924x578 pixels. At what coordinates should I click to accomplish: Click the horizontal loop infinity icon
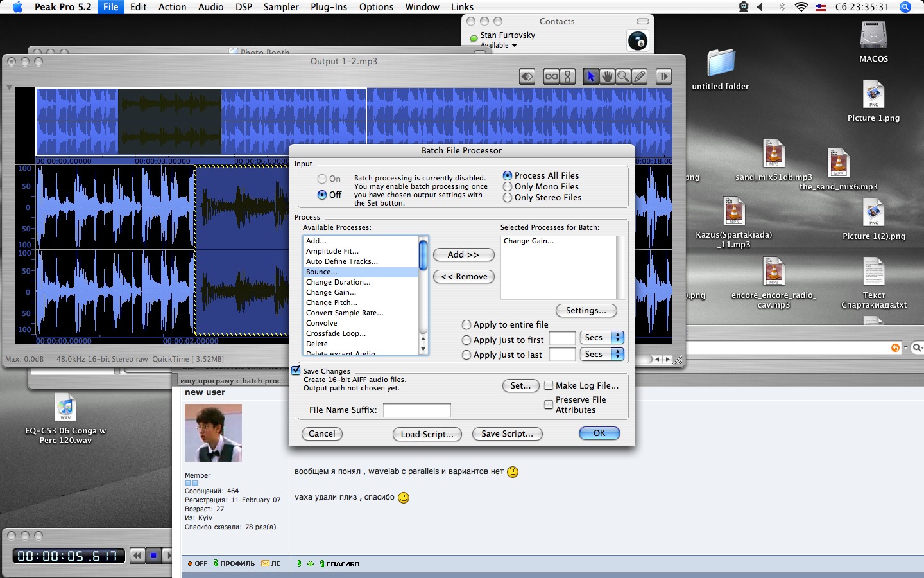point(551,76)
